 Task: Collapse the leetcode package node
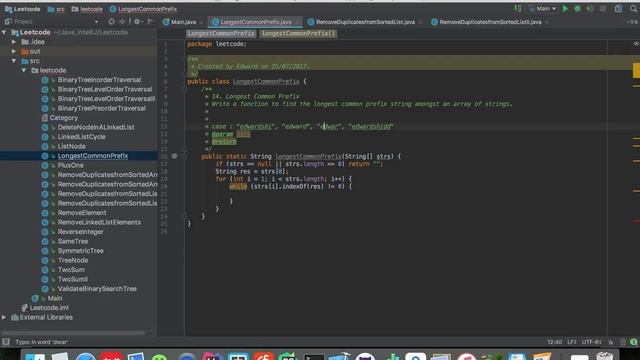[24, 70]
